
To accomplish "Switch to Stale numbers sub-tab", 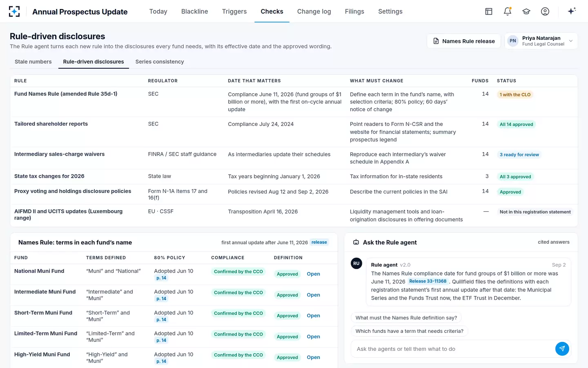I will pos(33,62).
